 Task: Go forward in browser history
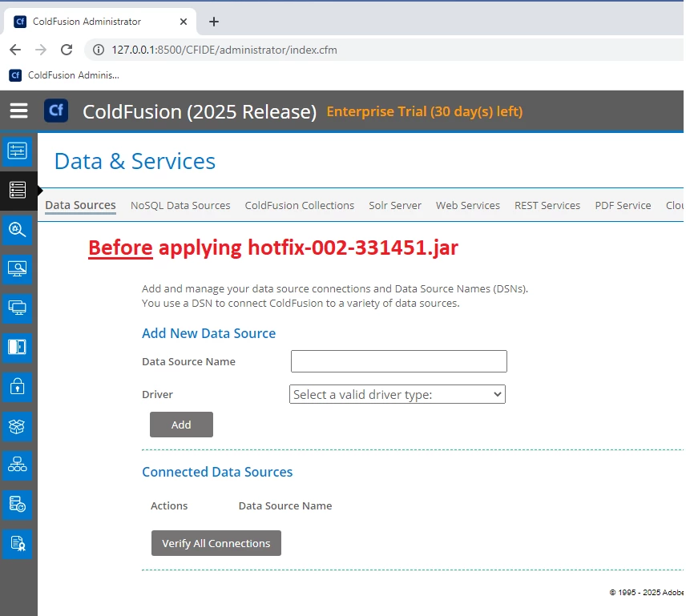click(x=41, y=50)
